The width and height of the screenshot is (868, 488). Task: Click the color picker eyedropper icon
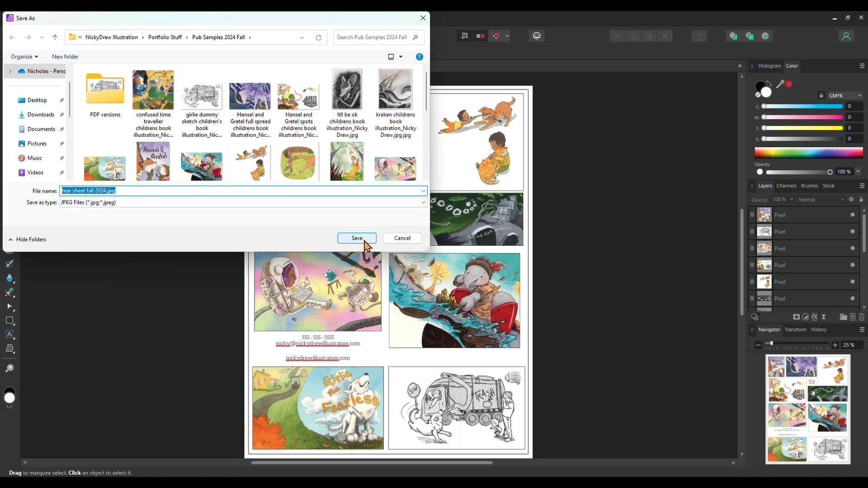(780, 84)
